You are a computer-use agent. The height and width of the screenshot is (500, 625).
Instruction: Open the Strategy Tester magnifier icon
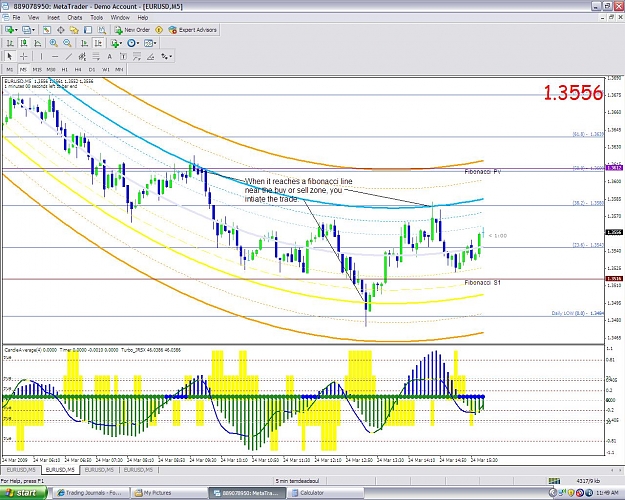click(102, 30)
